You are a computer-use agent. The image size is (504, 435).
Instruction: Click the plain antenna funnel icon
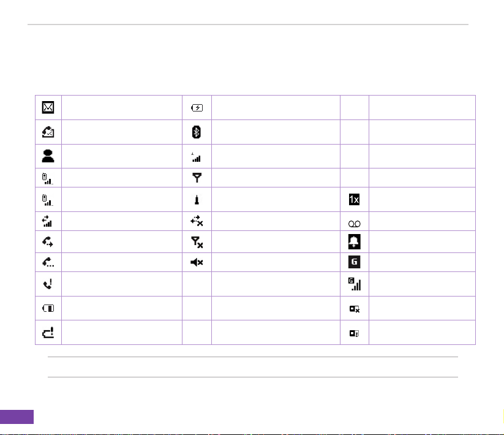[197, 178]
